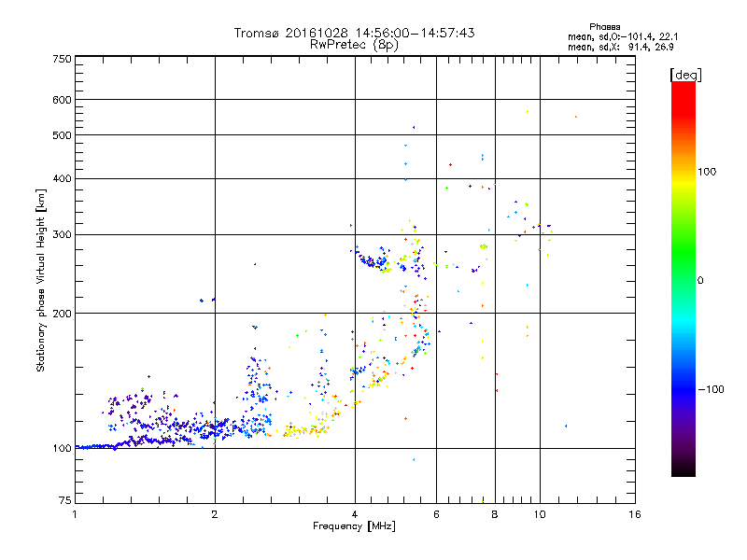This screenshot has height=560, width=747.
Task: Click the y-axis tick label '300'
Action: (62, 235)
